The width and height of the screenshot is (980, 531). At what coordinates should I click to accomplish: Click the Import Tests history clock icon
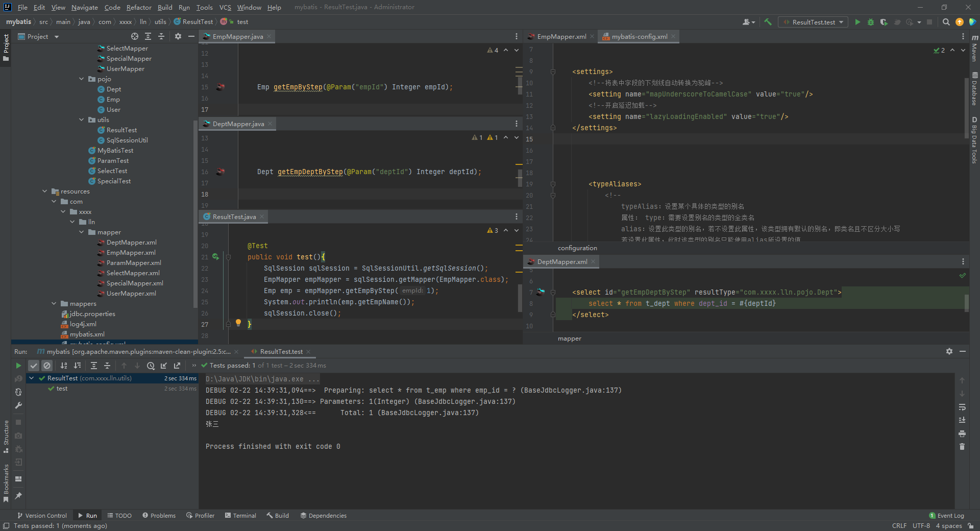pyautogui.click(x=151, y=366)
